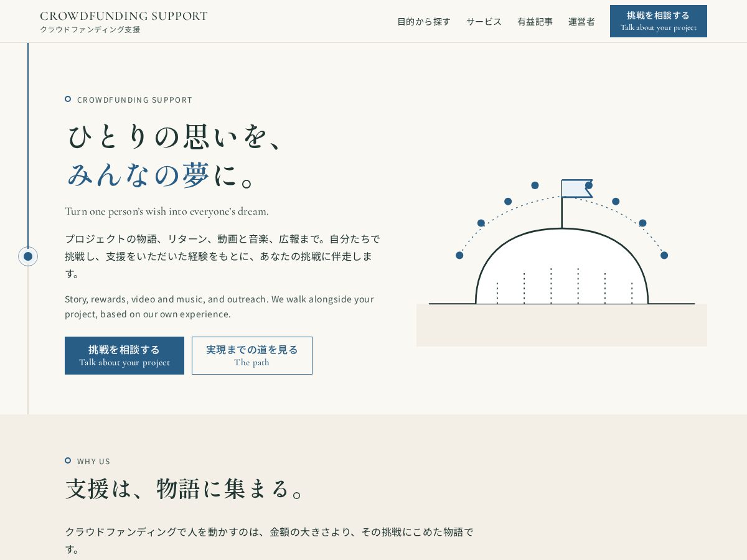Open the 有益記事 menu item
This screenshot has width=747, height=560.
point(535,22)
